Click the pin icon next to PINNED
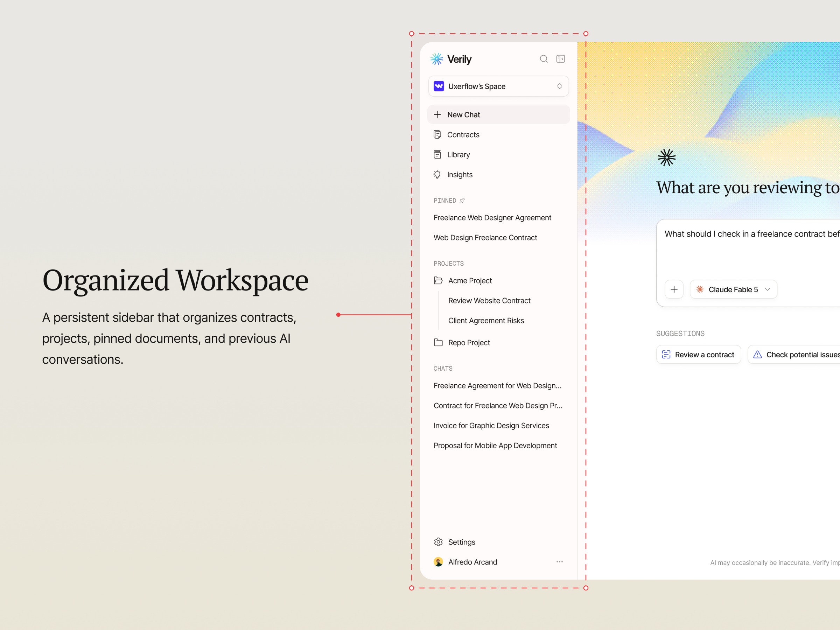The image size is (840, 630). (x=462, y=201)
